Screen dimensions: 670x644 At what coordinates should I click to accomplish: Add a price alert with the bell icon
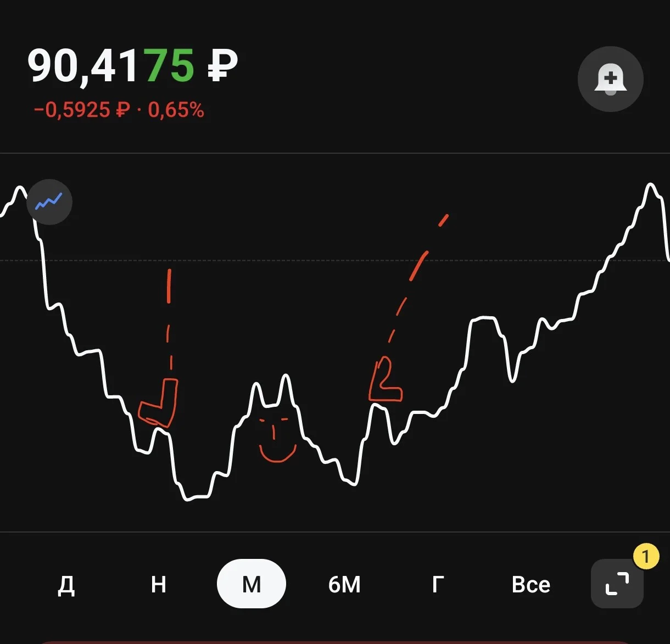pyautogui.click(x=610, y=80)
